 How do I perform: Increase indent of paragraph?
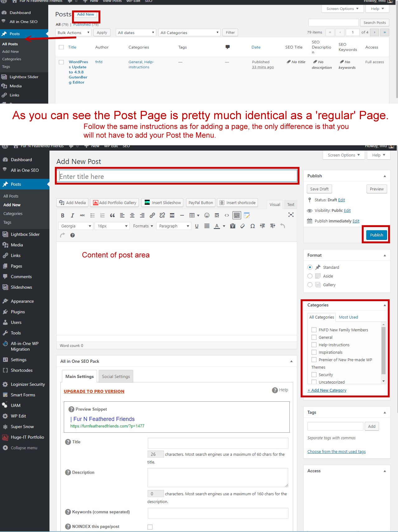(x=273, y=226)
